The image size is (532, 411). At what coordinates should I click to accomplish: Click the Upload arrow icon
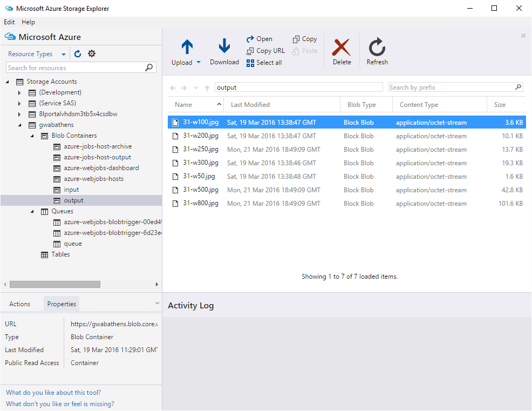click(x=187, y=47)
